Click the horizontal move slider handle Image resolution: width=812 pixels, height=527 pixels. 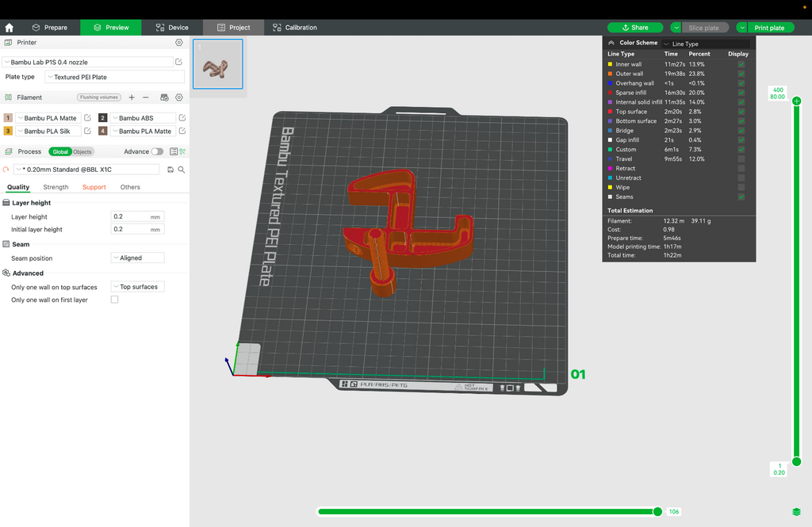point(657,511)
